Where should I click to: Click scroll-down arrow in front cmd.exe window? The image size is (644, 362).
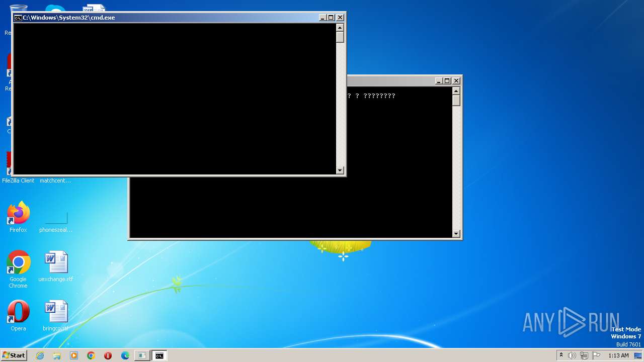coord(340,170)
